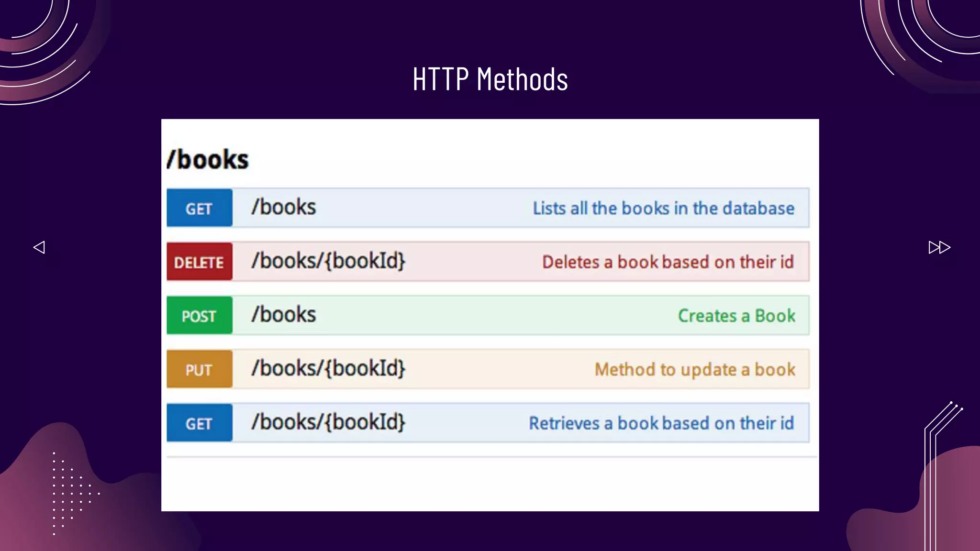The height and width of the screenshot is (551, 980).
Task: Click the 'HTTP Methods' slide title
Action: tap(490, 79)
